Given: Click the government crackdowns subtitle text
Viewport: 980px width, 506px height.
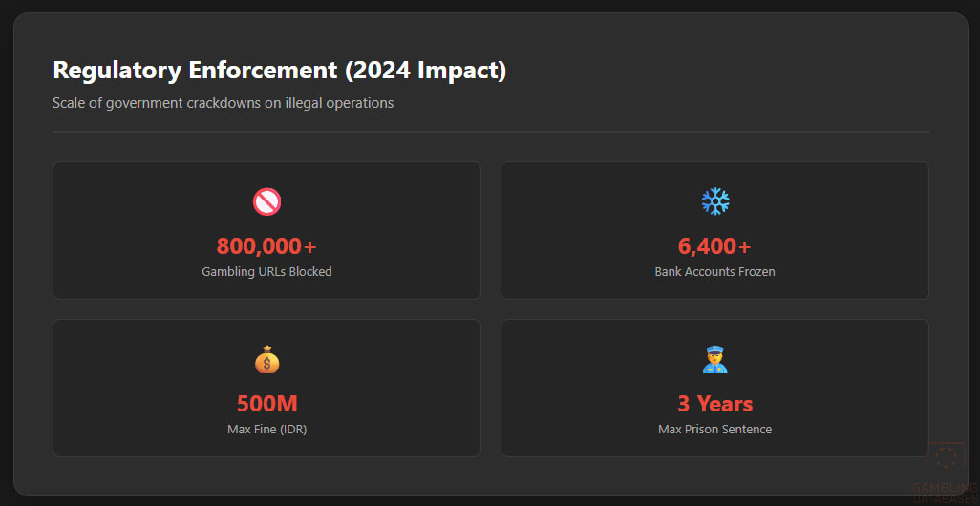Looking at the screenshot, I should [x=223, y=103].
